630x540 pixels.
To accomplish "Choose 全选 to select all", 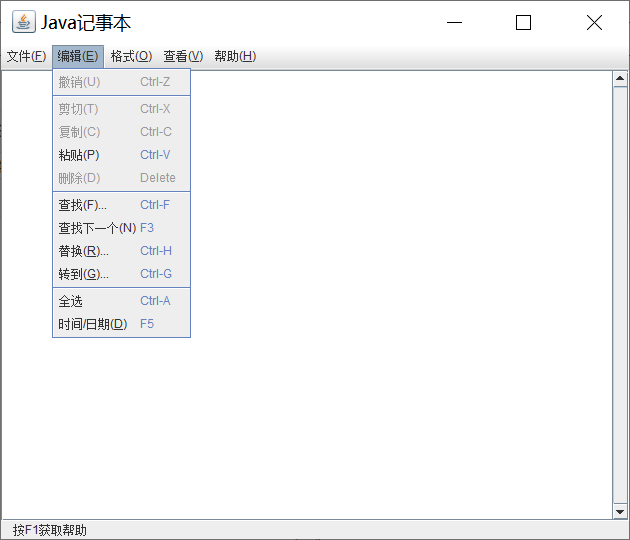I will point(121,301).
